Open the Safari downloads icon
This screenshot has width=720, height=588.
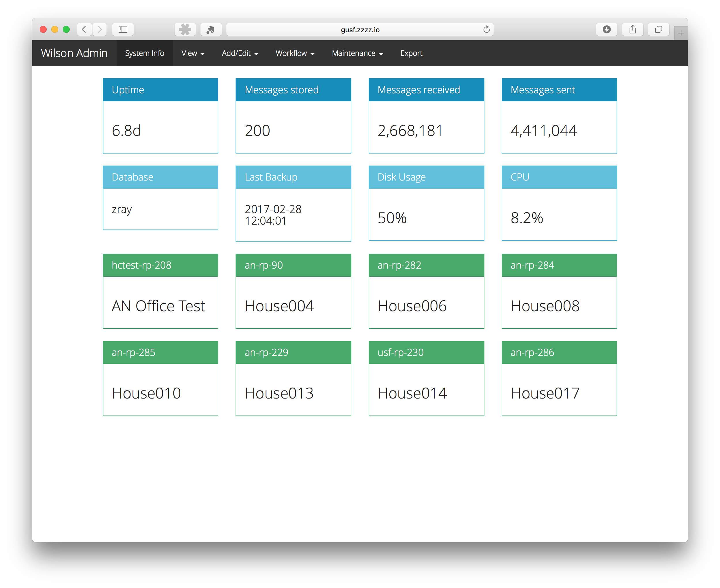607,29
